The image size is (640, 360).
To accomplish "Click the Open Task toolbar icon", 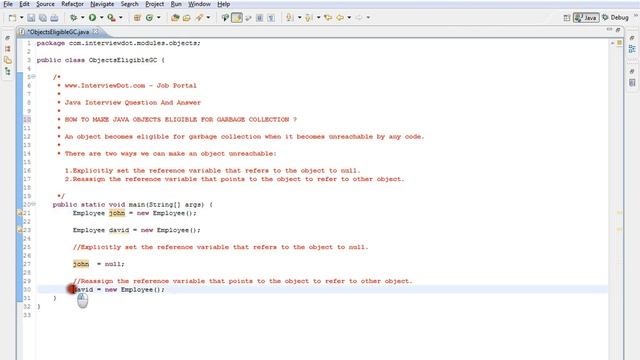I will 187,18.
